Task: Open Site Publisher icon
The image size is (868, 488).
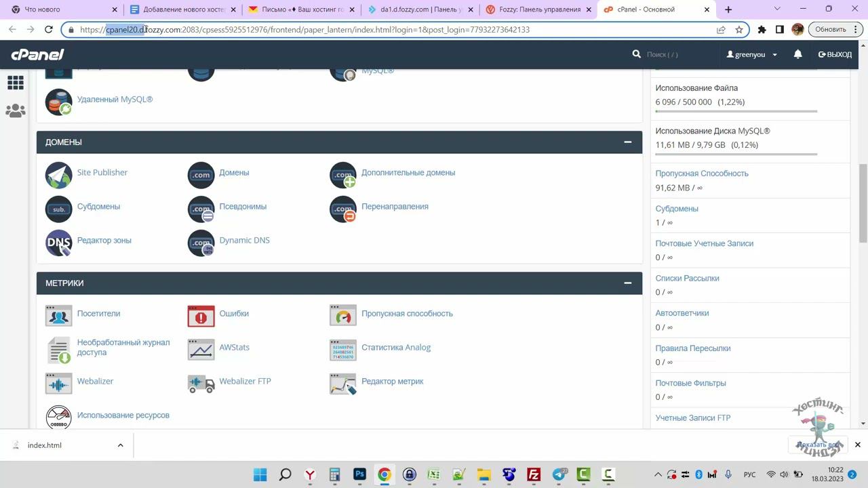Action: 58,175
